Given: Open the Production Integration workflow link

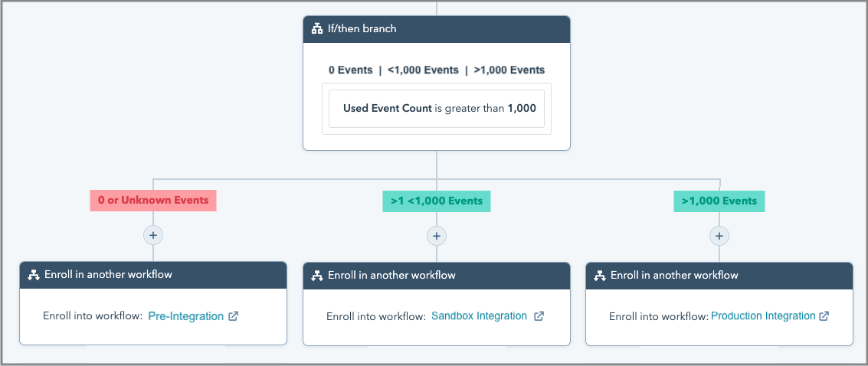Looking at the screenshot, I should pyautogui.click(x=763, y=316).
